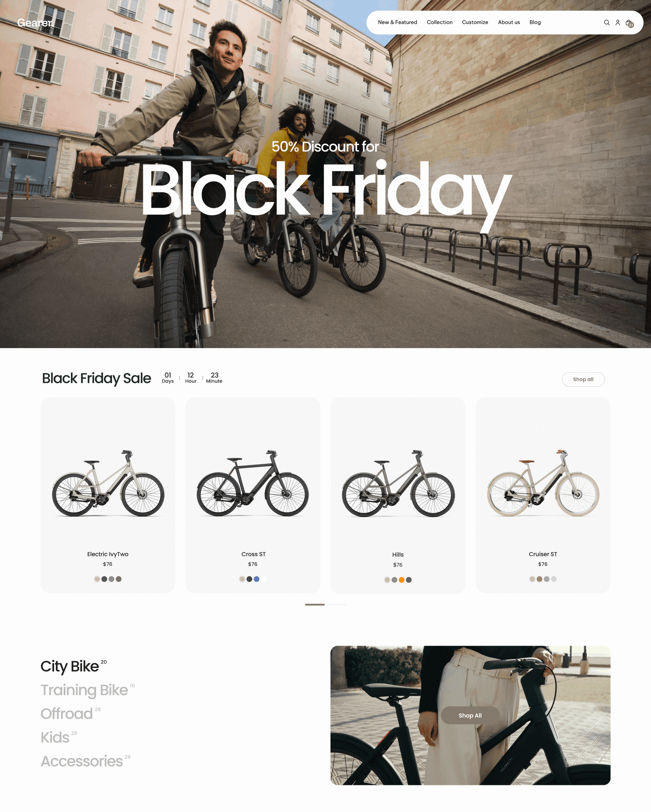Select the Accessories category
Viewport: 651px width, 812px height.
82,761
